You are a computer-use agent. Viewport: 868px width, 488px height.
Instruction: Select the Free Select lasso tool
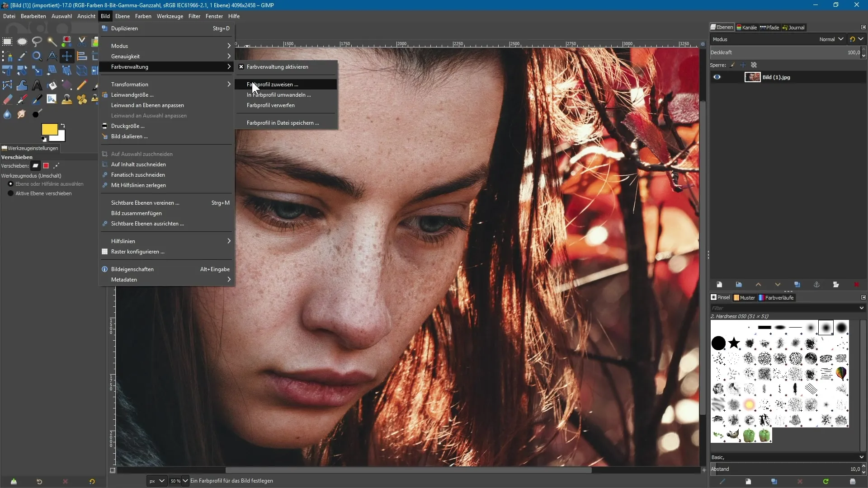click(37, 42)
